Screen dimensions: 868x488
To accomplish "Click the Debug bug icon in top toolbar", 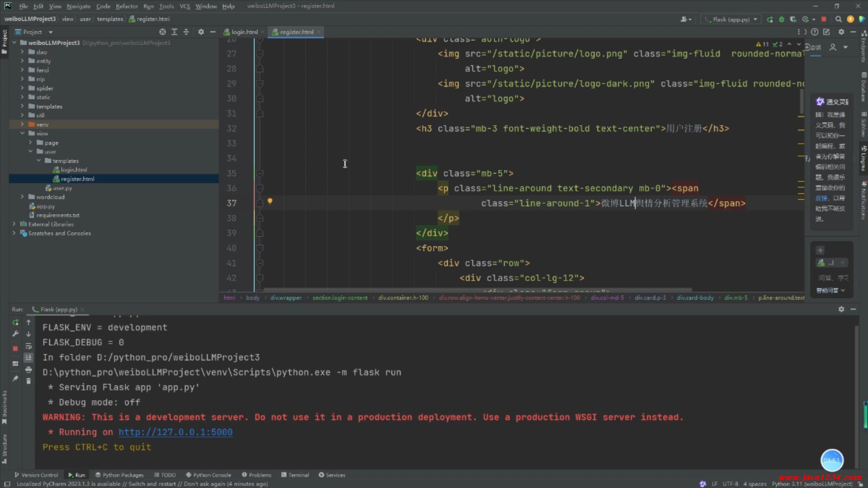I will click(x=782, y=19).
